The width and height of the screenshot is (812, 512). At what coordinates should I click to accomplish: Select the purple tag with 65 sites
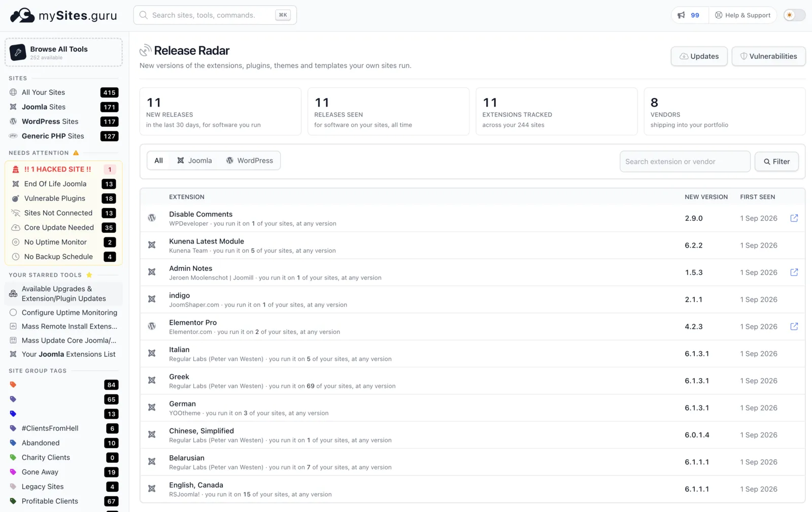[x=63, y=399]
